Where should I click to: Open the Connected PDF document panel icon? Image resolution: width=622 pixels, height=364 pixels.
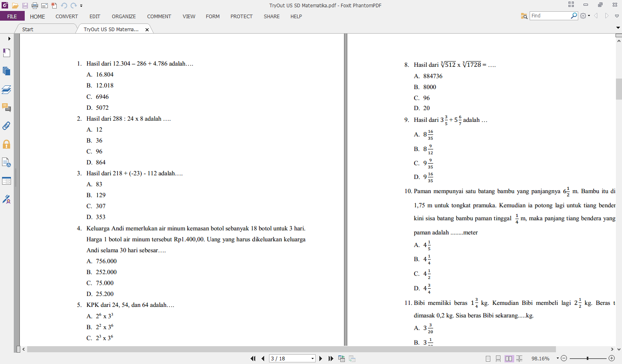(x=6, y=162)
